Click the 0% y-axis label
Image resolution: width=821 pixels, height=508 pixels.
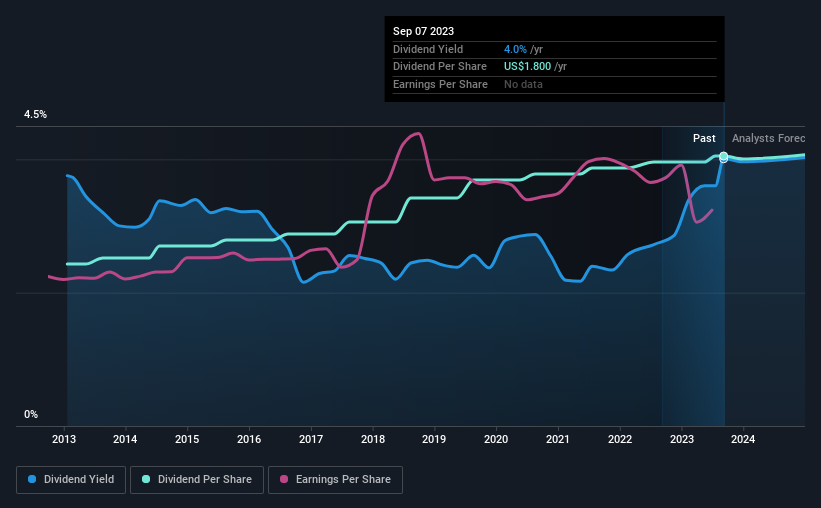(31, 414)
